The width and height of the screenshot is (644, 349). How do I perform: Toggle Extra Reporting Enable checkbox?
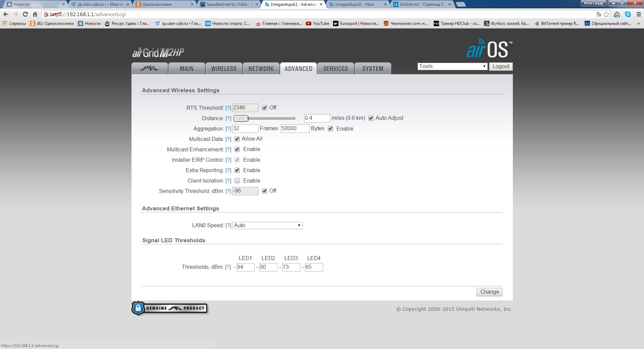coord(237,170)
